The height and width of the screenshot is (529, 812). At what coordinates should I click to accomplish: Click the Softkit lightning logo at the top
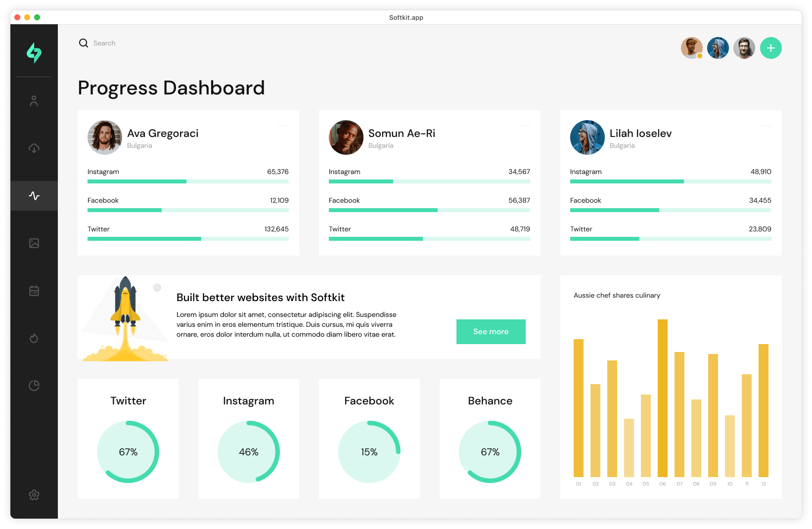pyautogui.click(x=34, y=53)
